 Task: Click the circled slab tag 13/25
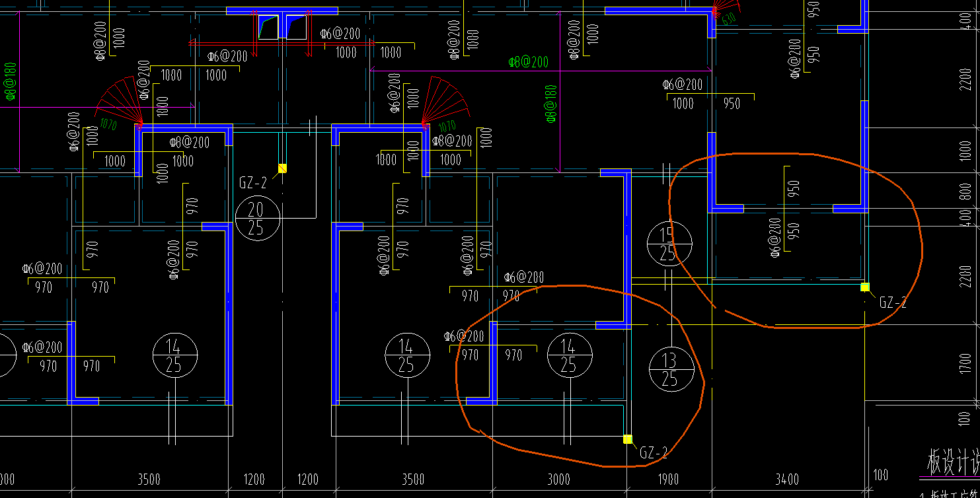click(x=671, y=369)
